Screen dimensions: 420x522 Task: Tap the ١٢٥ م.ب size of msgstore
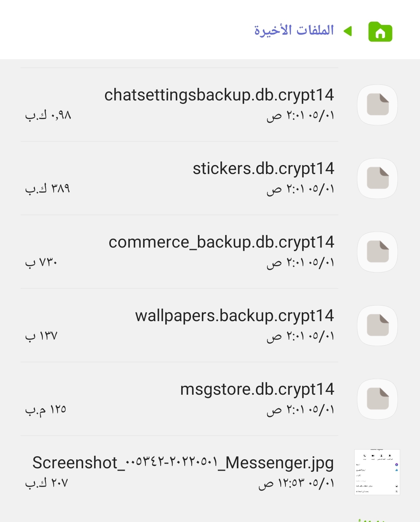click(45, 410)
